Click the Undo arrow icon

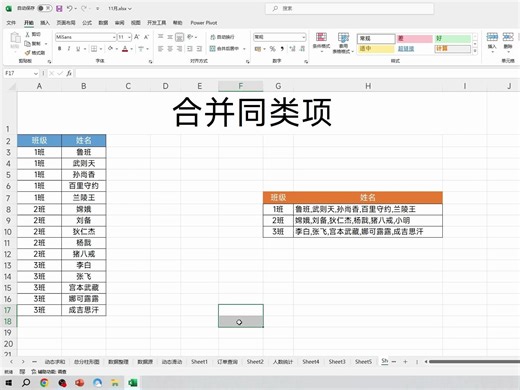[70, 9]
